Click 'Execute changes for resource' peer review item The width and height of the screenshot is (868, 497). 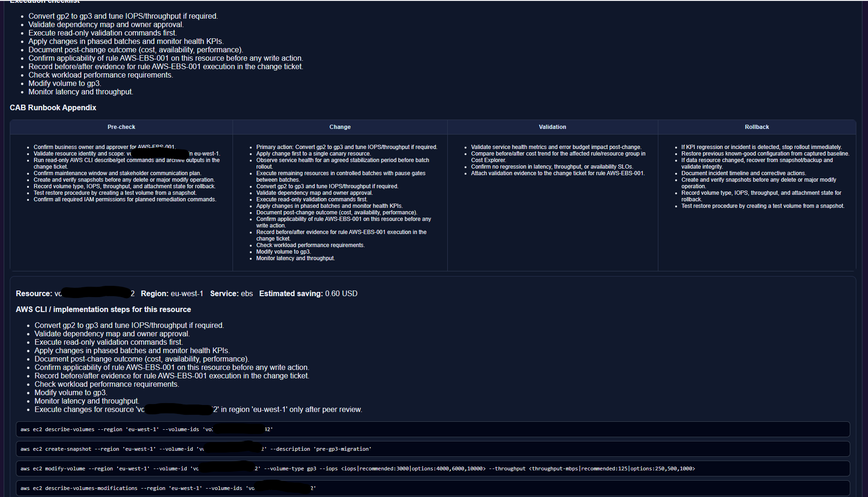[198, 410]
